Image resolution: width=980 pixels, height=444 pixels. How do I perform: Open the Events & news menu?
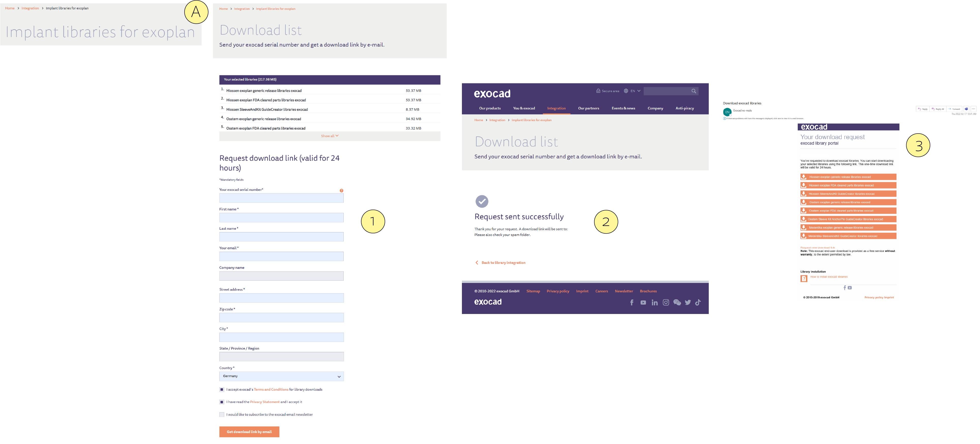[623, 109]
